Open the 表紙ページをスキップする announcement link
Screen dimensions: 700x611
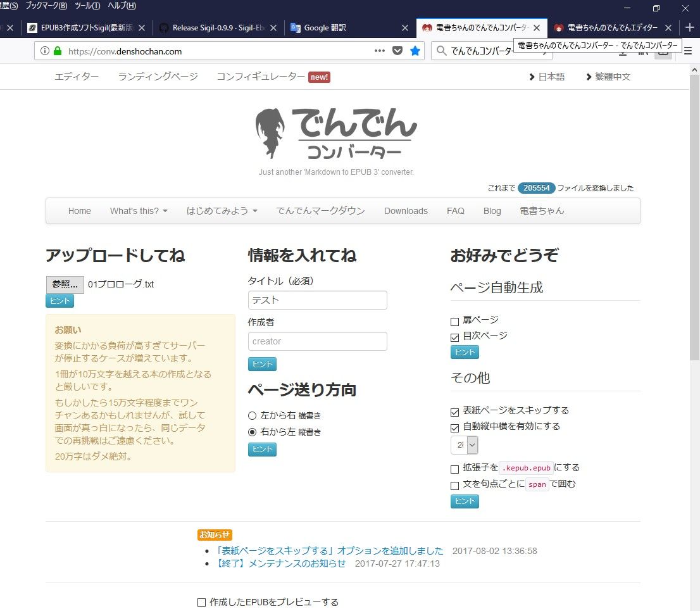(x=330, y=551)
